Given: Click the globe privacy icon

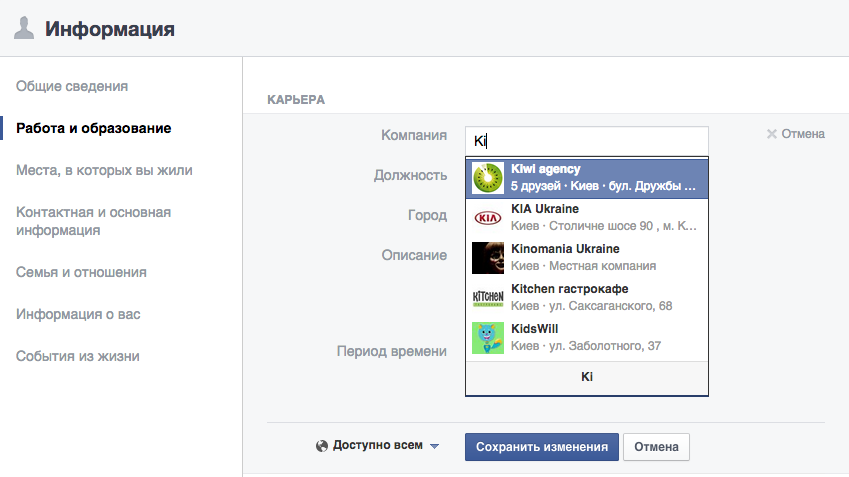Looking at the screenshot, I should [322, 446].
